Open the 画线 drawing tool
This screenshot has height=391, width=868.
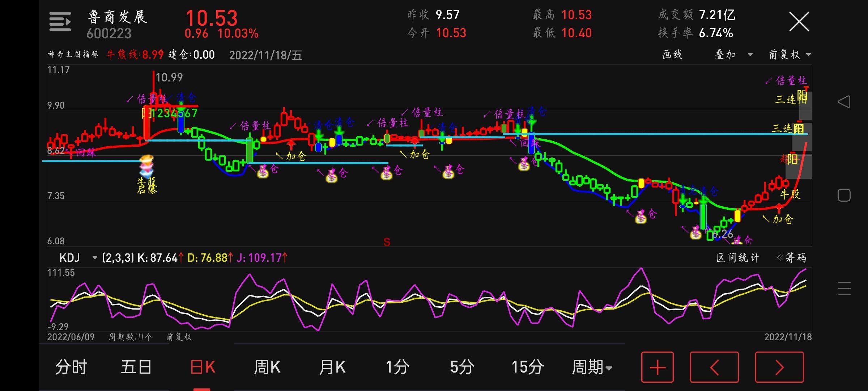tap(672, 55)
